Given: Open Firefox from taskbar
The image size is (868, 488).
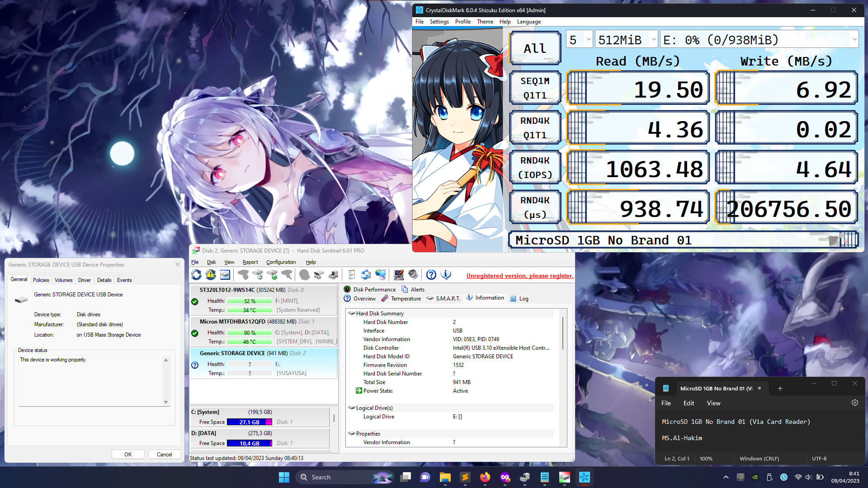Looking at the screenshot, I should tap(485, 477).
